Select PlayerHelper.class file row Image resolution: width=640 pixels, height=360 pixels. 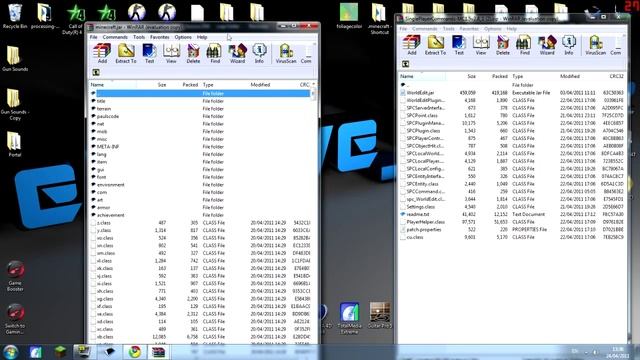512,222
